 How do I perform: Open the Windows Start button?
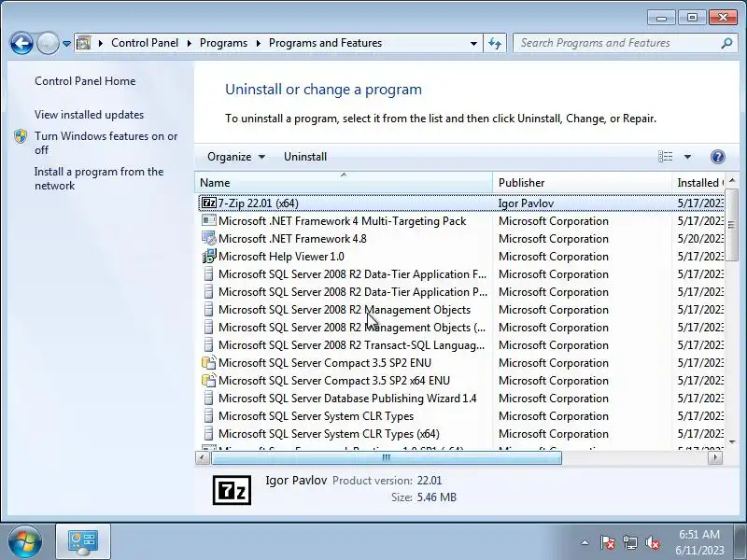[x=24, y=541]
